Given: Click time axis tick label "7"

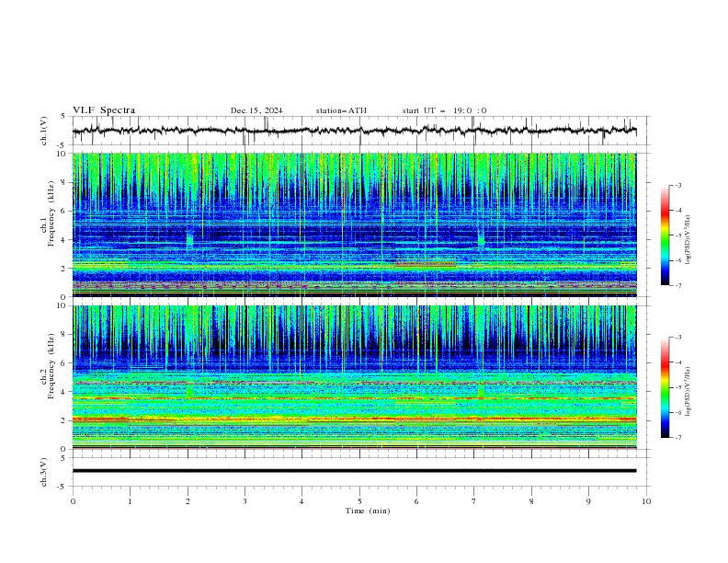Looking at the screenshot, I should tap(474, 501).
